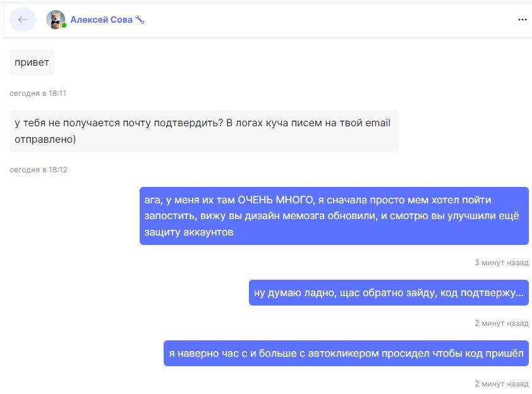
Task: Select the message 'привет'
Action: [x=32, y=63]
